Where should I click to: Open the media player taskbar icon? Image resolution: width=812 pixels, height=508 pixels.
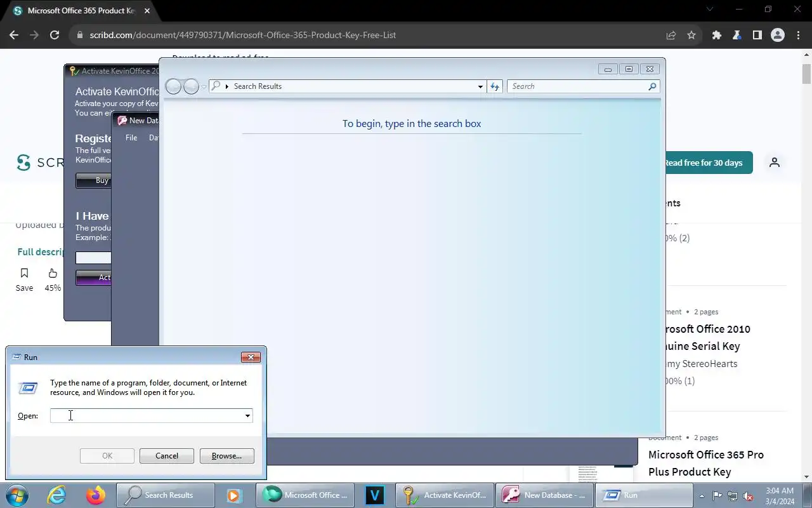233,495
